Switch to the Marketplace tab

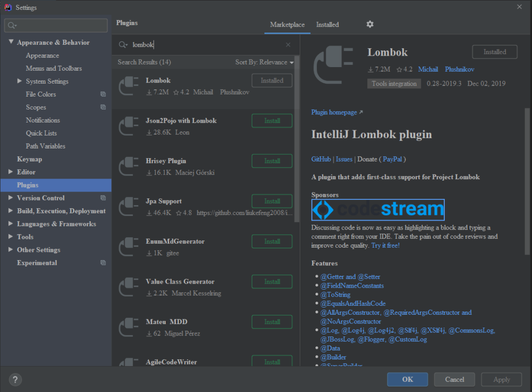point(287,24)
